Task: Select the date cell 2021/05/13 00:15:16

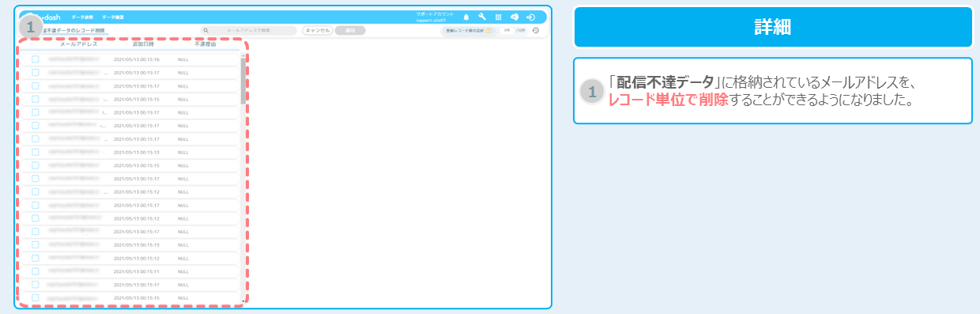Action: tap(137, 59)
